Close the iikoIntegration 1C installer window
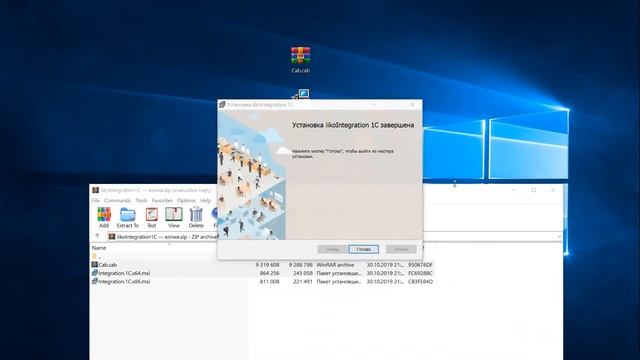The image size is (640, 360). (412, 104)
